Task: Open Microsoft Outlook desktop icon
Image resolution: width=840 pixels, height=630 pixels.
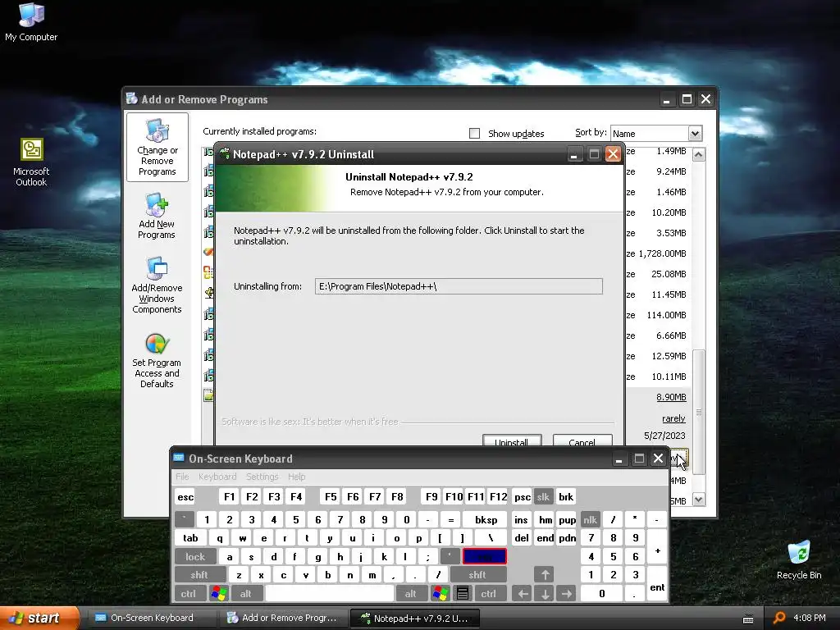Action: click(31, 162)
